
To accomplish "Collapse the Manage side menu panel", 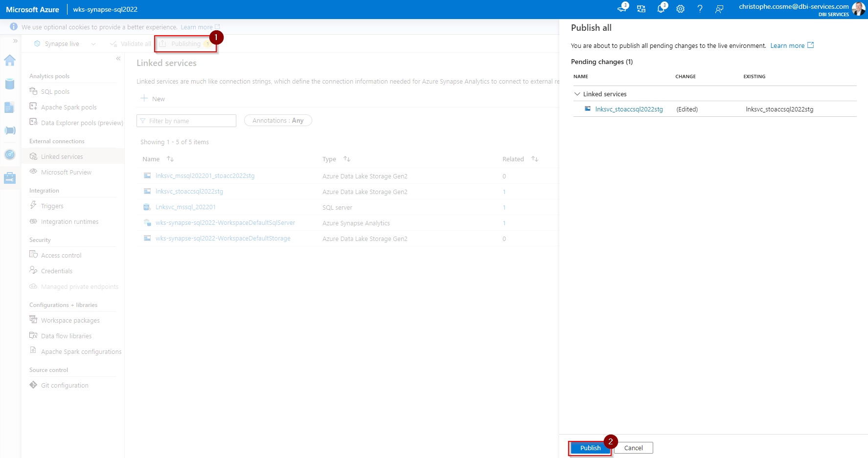I will click(x=118, y=59).
